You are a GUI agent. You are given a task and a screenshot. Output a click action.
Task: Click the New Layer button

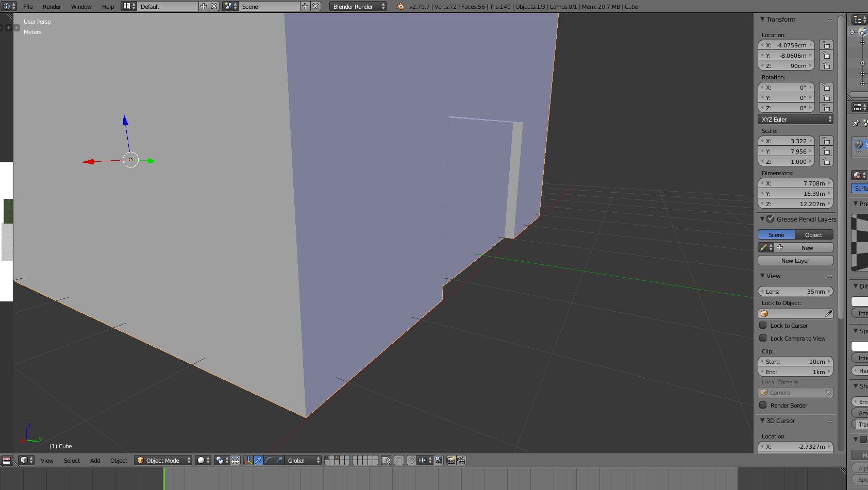click(x=795, y=261)
